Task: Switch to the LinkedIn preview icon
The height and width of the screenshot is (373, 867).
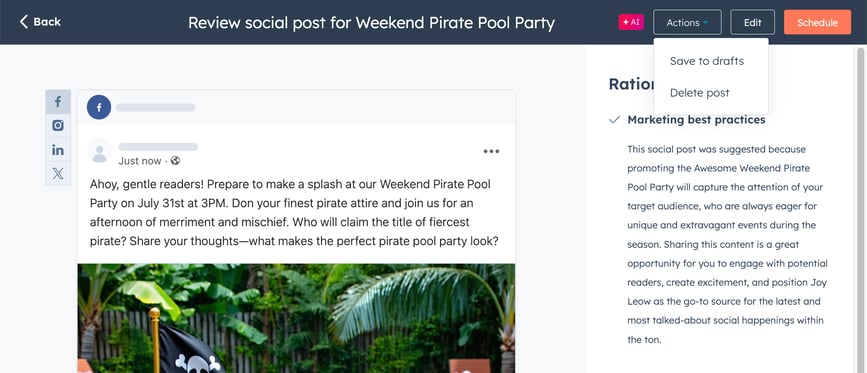Action: coord(58,150)
